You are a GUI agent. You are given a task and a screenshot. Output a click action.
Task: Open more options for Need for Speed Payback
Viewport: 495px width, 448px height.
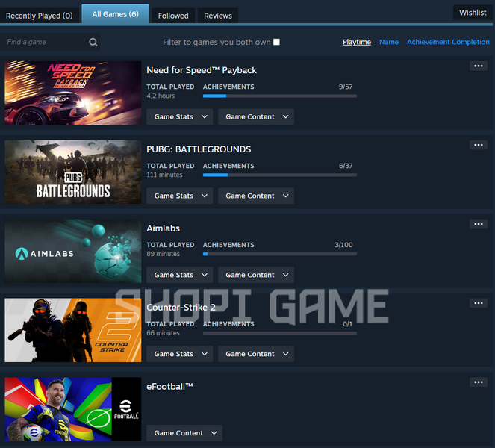coord(479,66)
